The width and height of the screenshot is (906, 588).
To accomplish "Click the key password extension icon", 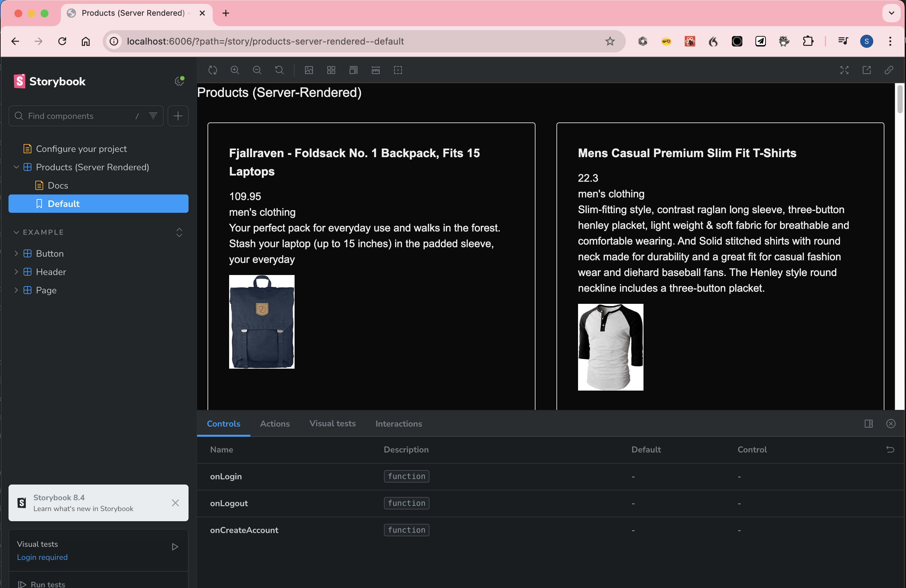I will point(666,41).
